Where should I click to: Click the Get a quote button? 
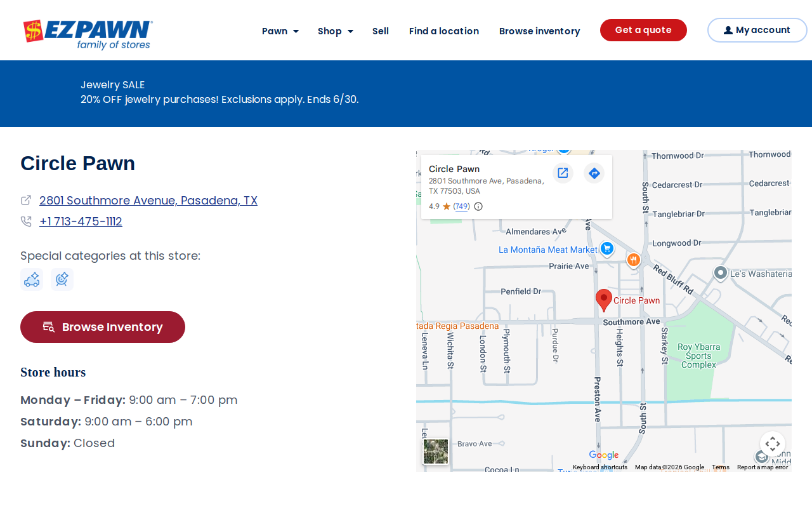click(x=643, y=30)
